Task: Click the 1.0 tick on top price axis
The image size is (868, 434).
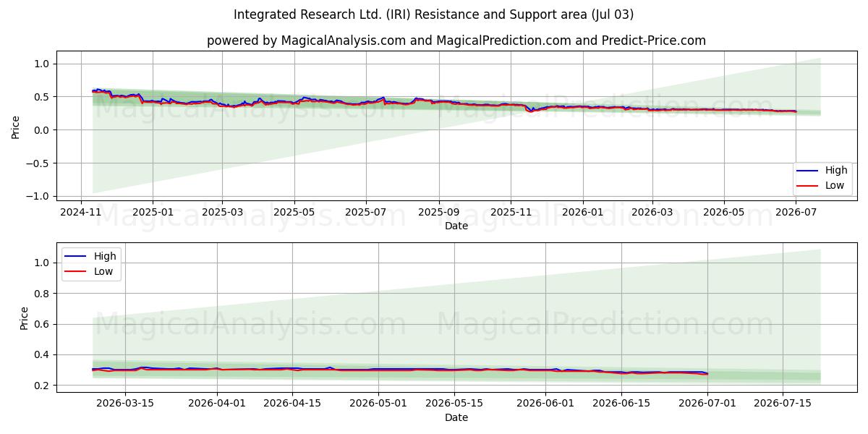Action: pos(42,64)
